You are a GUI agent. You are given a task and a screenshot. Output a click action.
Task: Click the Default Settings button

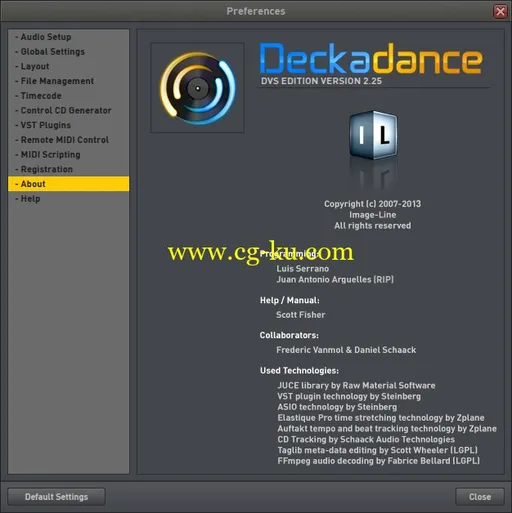pos(56,497)
